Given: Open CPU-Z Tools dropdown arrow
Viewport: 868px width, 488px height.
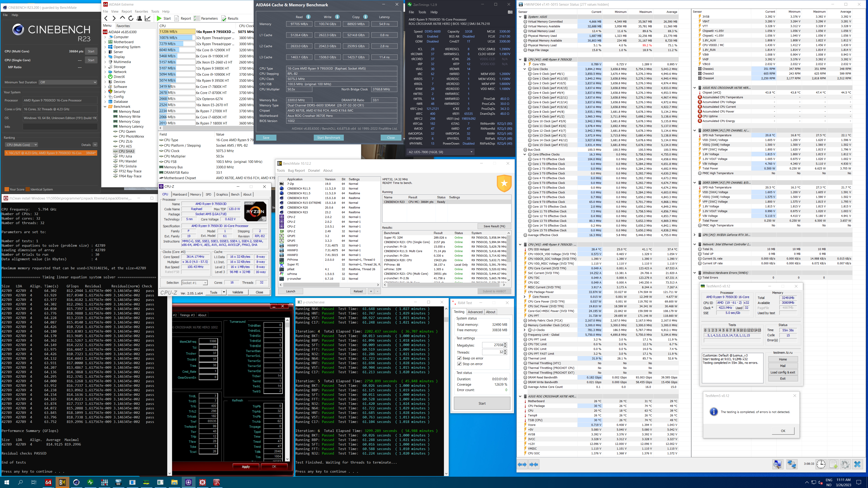Looking at the screenshot, I should coord(224,292).
